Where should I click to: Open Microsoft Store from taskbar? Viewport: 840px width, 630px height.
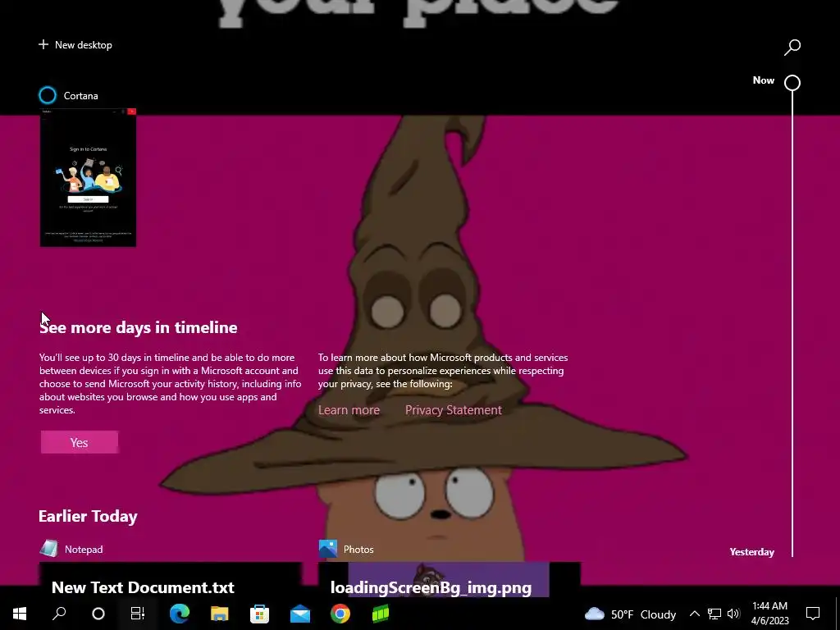point(260,614)
